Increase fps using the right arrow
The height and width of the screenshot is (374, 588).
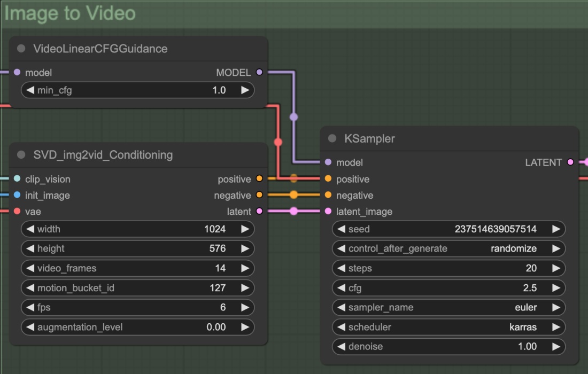click(x=245, y=307)
